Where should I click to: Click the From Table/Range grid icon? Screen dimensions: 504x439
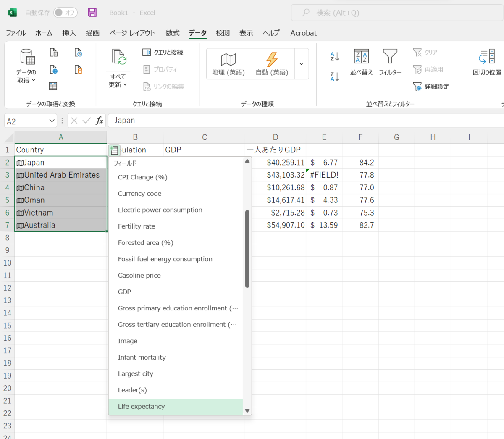pyautogui.click(x=53, y=86)
